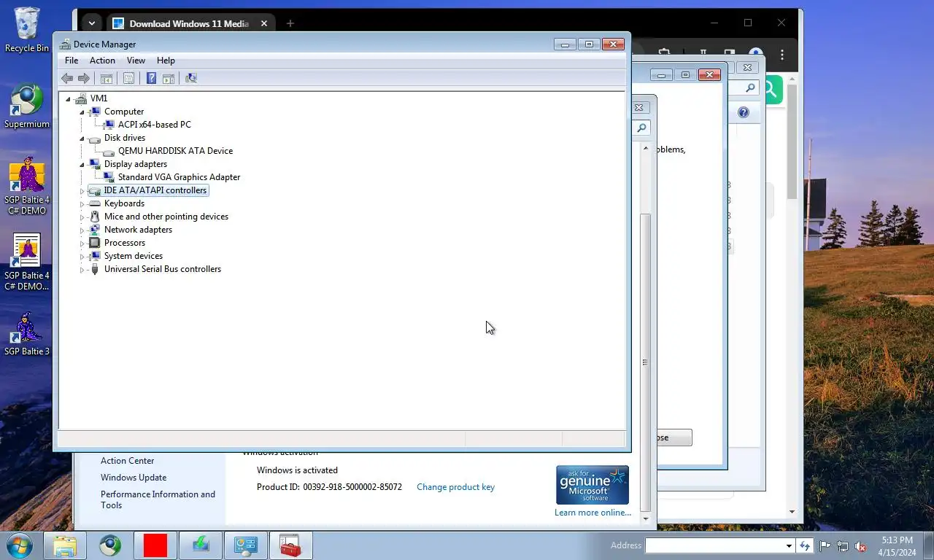Click Scan for hardware changes toolbar icon
The height and width of the screenshot is (560, 934).
click(x=191, y=78)
